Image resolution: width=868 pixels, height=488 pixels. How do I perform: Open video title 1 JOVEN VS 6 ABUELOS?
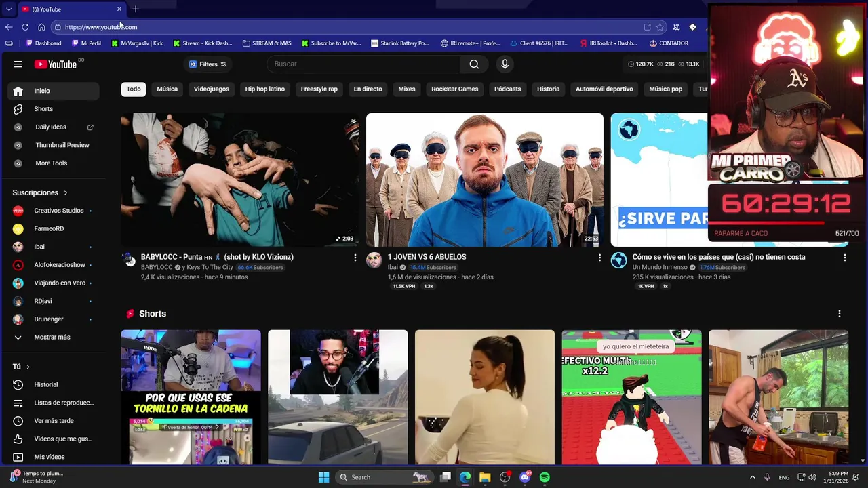click(x=427, y=257)
